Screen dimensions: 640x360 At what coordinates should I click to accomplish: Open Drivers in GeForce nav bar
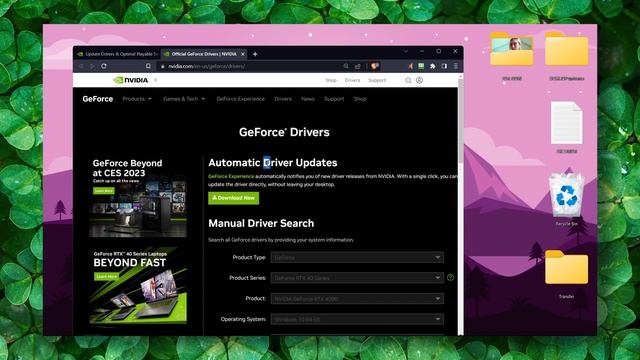(x=283, y=99)
